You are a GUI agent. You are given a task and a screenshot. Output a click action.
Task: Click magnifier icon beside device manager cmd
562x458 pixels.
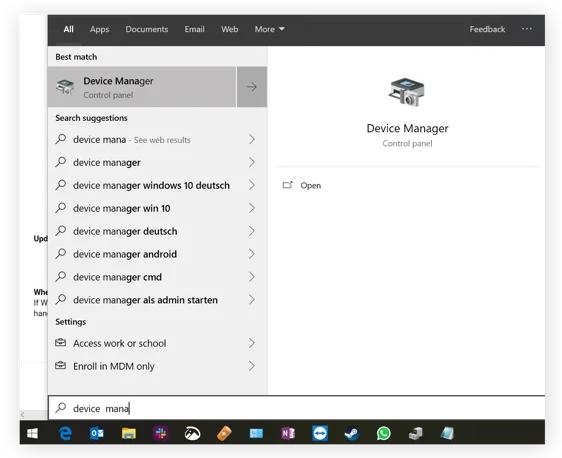[x=61, y=276]
